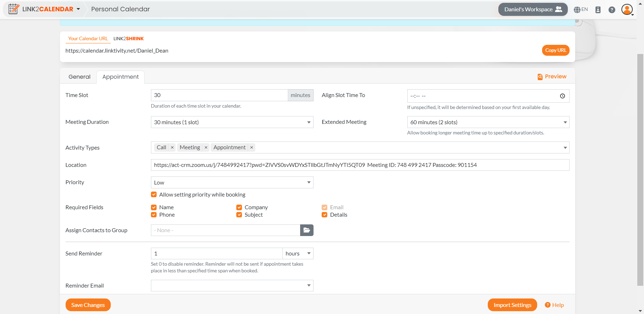Open the LINK2CALENDAR app switcher arrow
The width and height of the screenshot is (644, 314).
point(78,9)
